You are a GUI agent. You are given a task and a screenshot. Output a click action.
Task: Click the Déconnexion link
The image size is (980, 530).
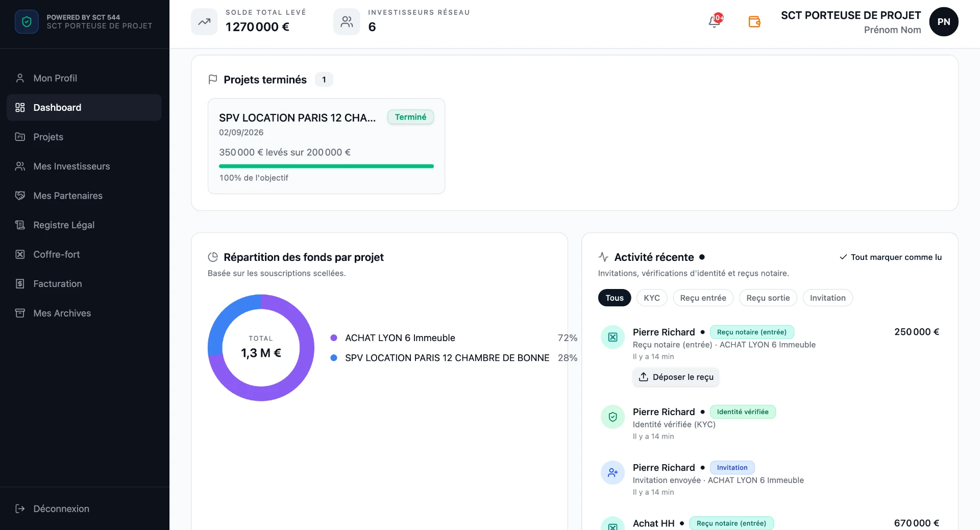(x=61, y=509)
